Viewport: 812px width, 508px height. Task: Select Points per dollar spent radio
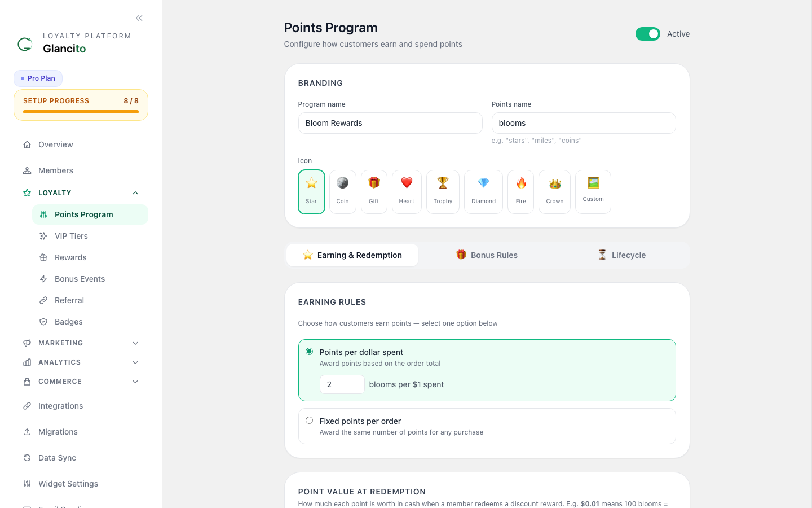(309, 352)
